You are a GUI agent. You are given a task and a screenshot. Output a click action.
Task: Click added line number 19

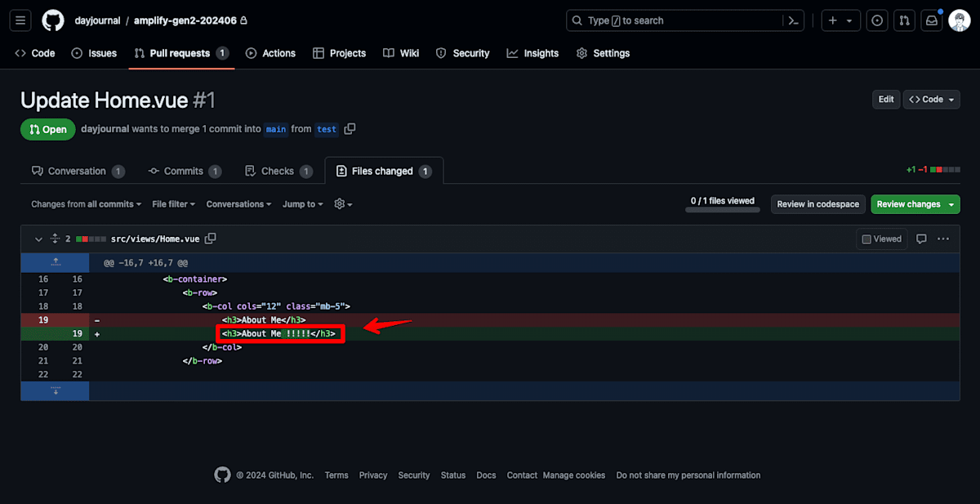click(x=78, y=333)
